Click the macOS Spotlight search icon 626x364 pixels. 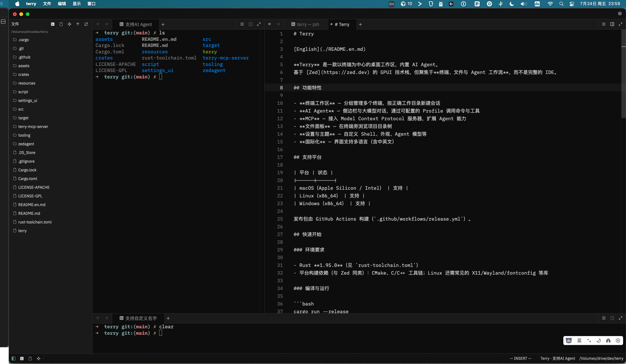pyautogui.click(x=561, y=4)
